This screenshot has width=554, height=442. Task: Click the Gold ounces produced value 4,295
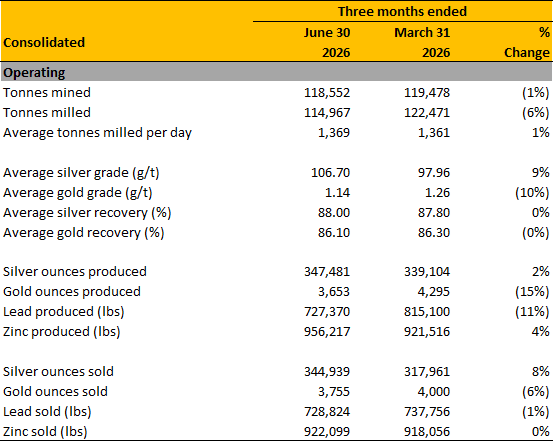point(434,292)
